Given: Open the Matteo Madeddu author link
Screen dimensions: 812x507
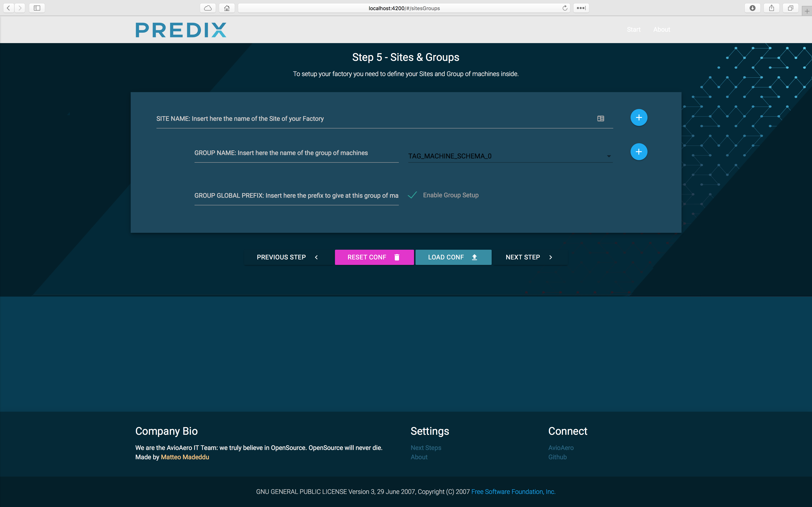Looking at the screenshot, I should [x=185, y=457].
